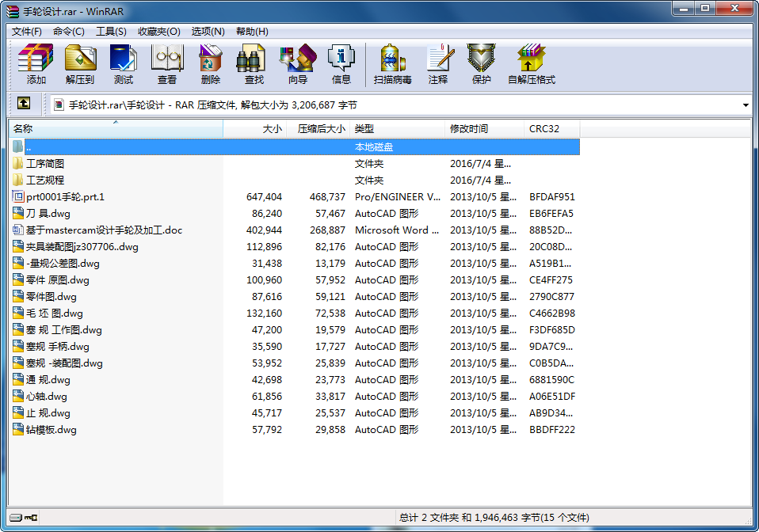Open the 文件(F) menu
759x532 pixels.
27,32
